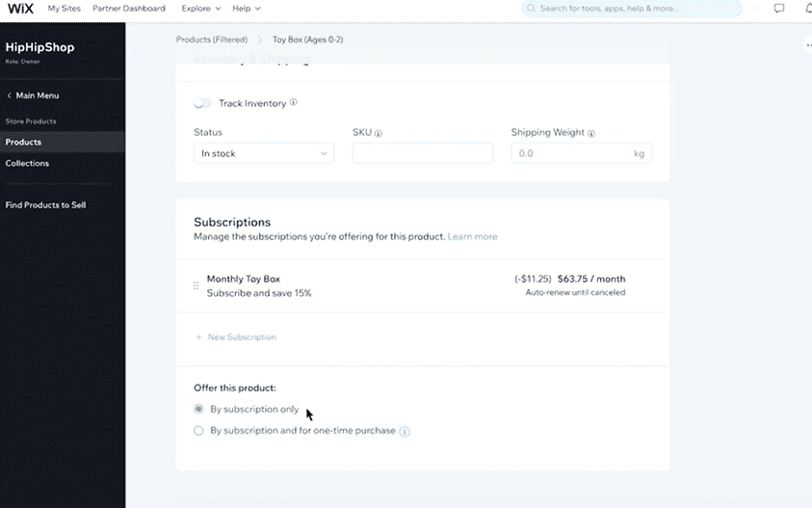Go back to Main Menu

(x=33, y=95)
